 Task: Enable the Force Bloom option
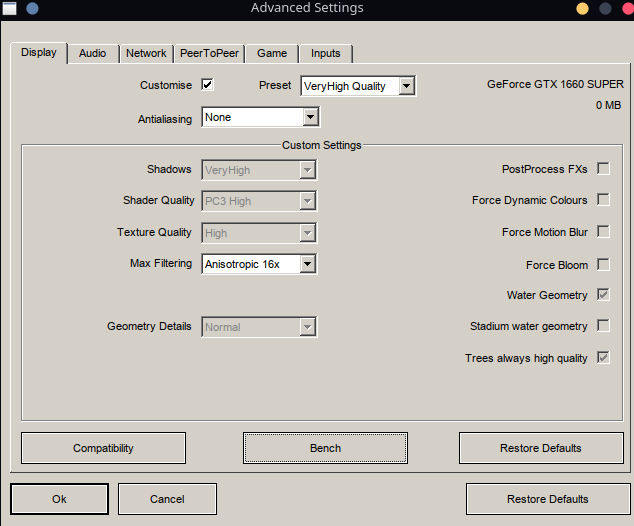[x=603, y=264]
